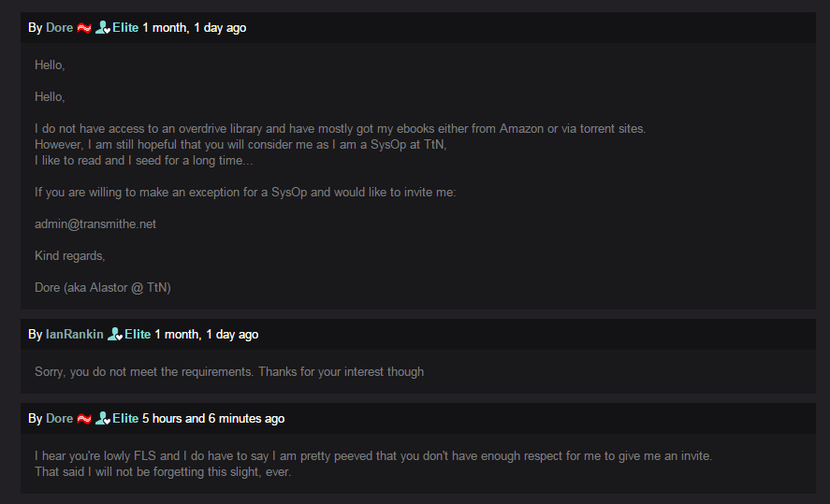Click the red wave icon in Dore's first post

click(x=84, y=28)
